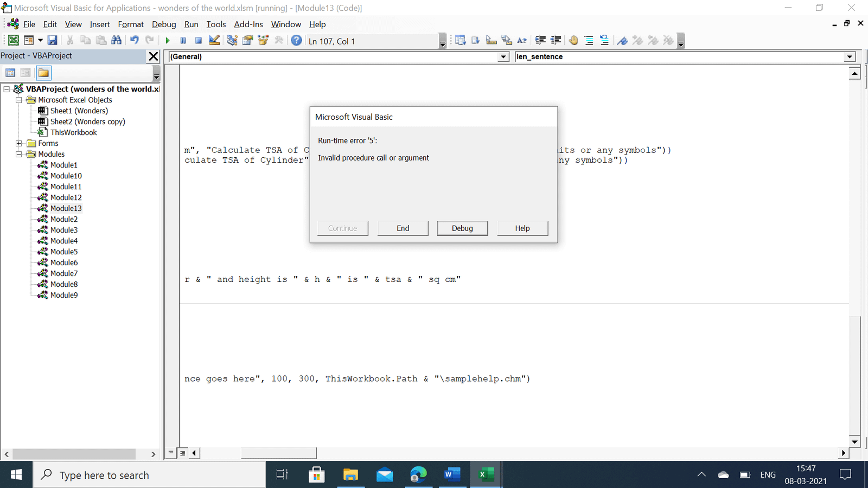Open the Object Browser toolbar icon

[264, 41]
